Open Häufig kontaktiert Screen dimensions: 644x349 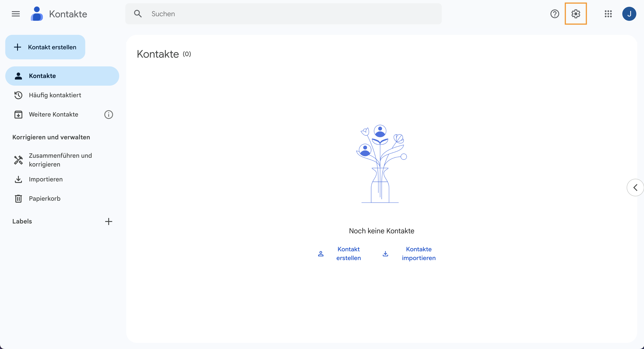62,95
